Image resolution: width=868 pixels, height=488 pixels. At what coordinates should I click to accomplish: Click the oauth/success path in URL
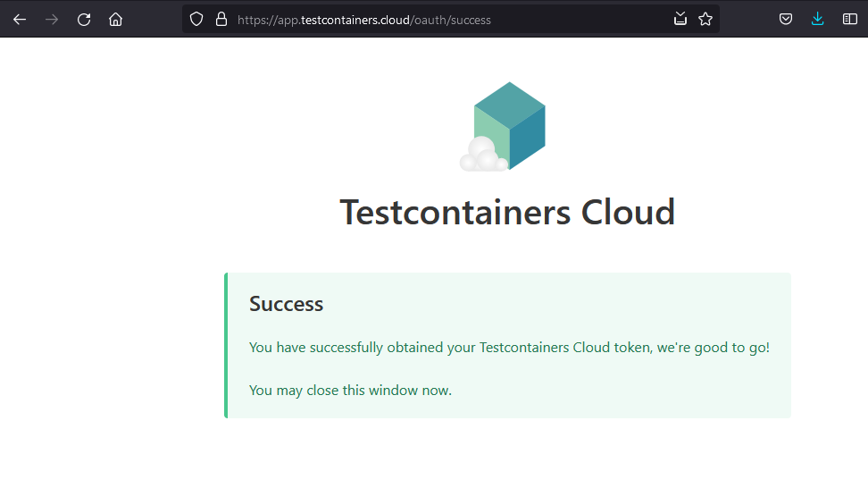pos(451,19)
